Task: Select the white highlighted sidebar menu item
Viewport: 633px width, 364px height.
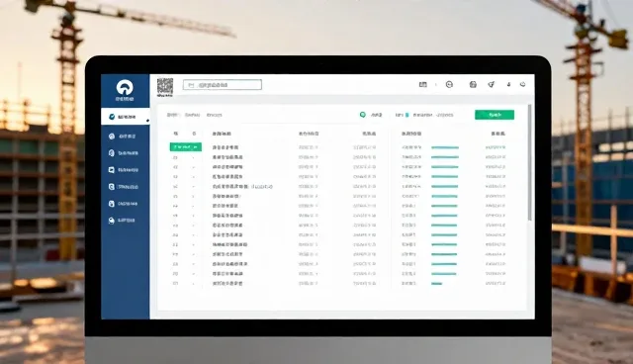Action: [x=126, y=117]
